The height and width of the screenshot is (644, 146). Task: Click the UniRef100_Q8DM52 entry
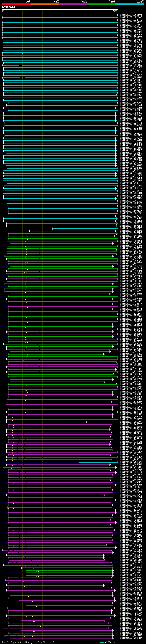131,95
